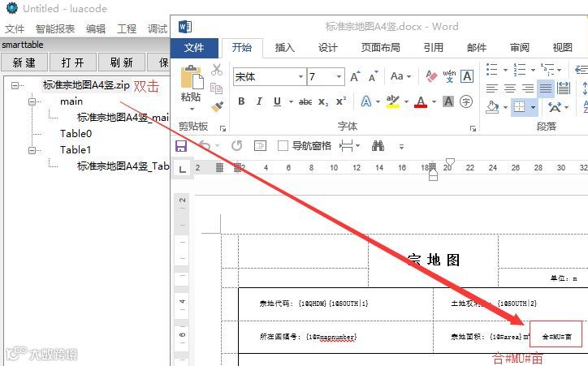Click the 新建 button in smarttable
The height and width of the screenshot is (366, 588).
click(24, 62)
